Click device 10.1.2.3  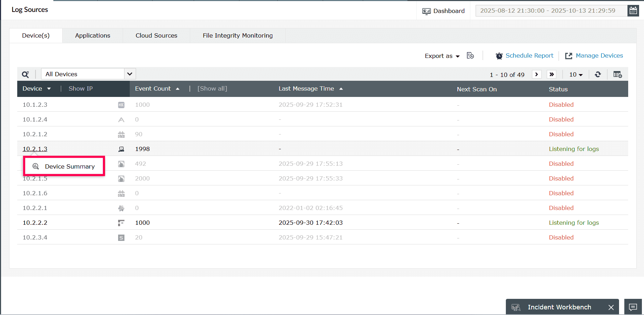(35, 105)
